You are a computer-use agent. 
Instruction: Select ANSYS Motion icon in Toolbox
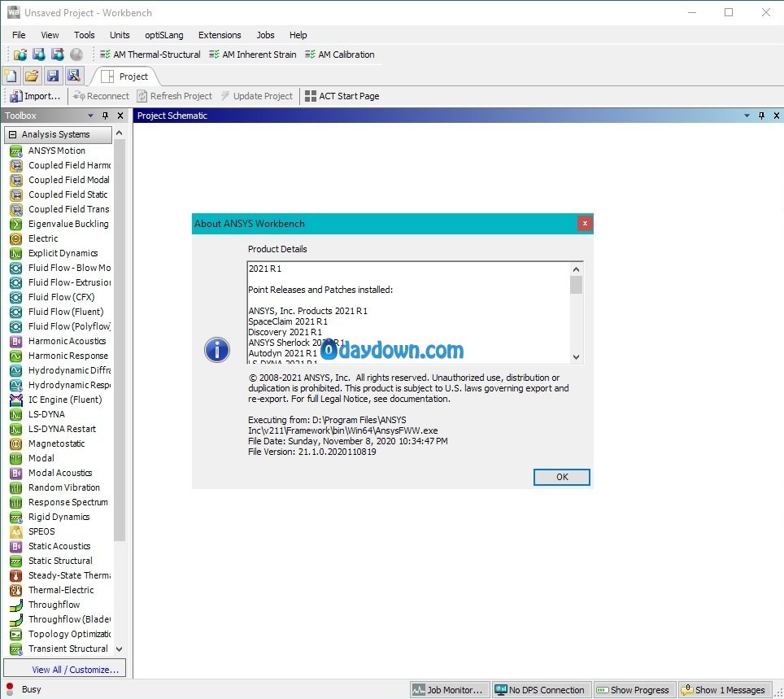(16, 151)
